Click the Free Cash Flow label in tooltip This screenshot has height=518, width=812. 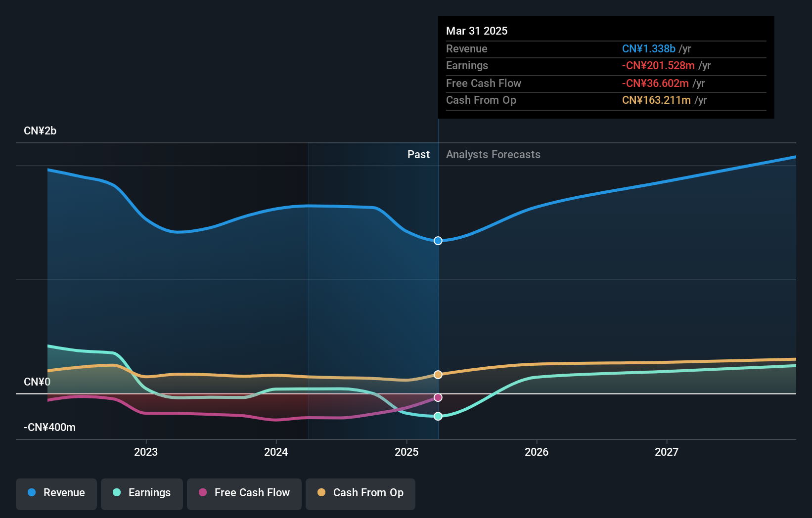[x=484, y=84]
